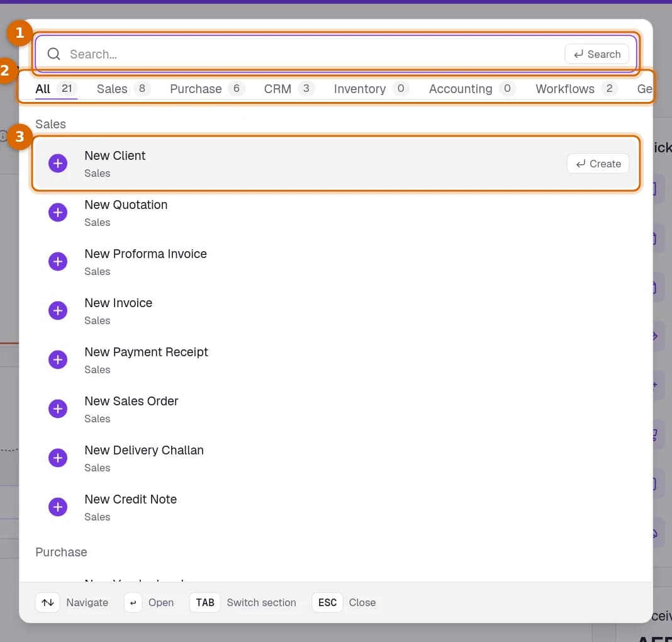Select the New Client text
This screenshot has height=642, width=672.
point(115,155)
